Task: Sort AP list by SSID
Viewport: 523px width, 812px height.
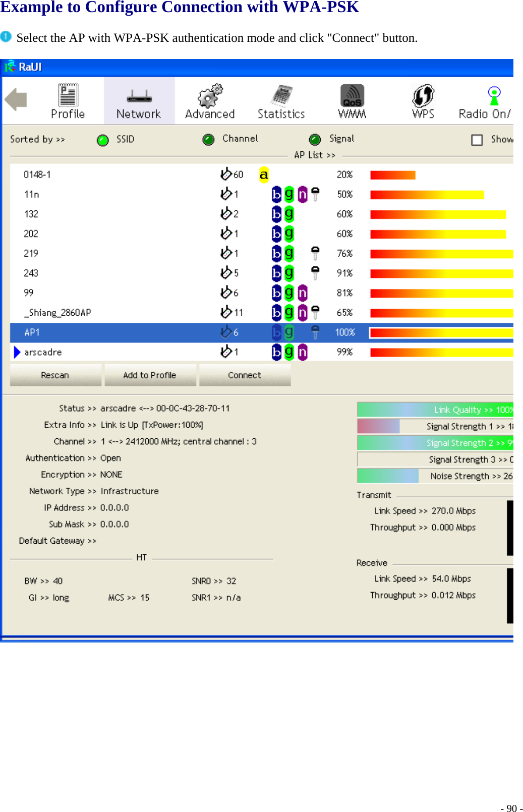Action: click(103, 140)
